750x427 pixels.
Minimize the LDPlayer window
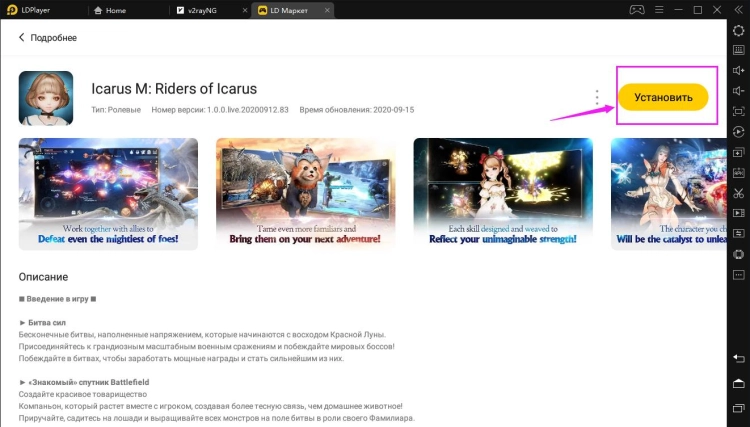(x=678, y=10)
